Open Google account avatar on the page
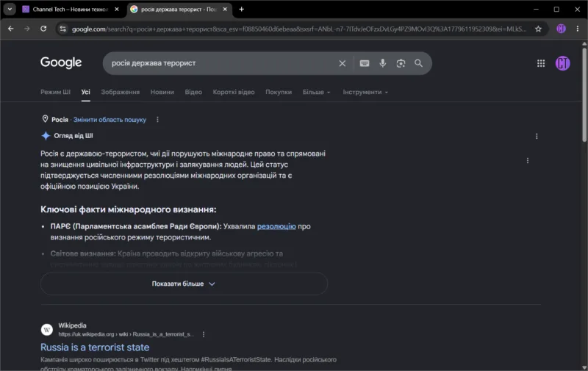The width and height of the screenshot is (588, 371). 562,63
